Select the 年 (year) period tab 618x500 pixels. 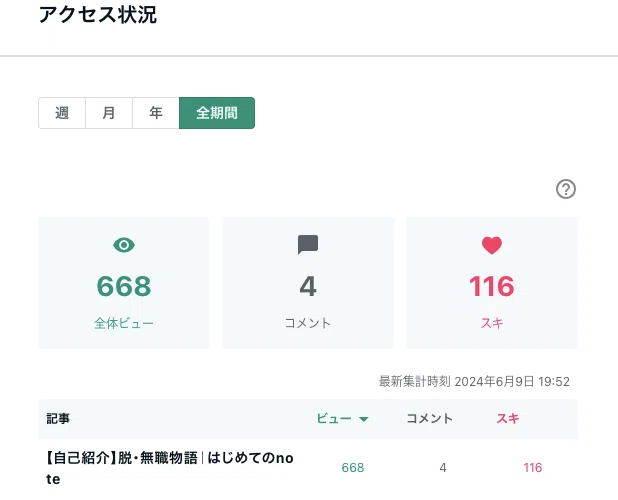pyautogui.click(x=156, y=113)
